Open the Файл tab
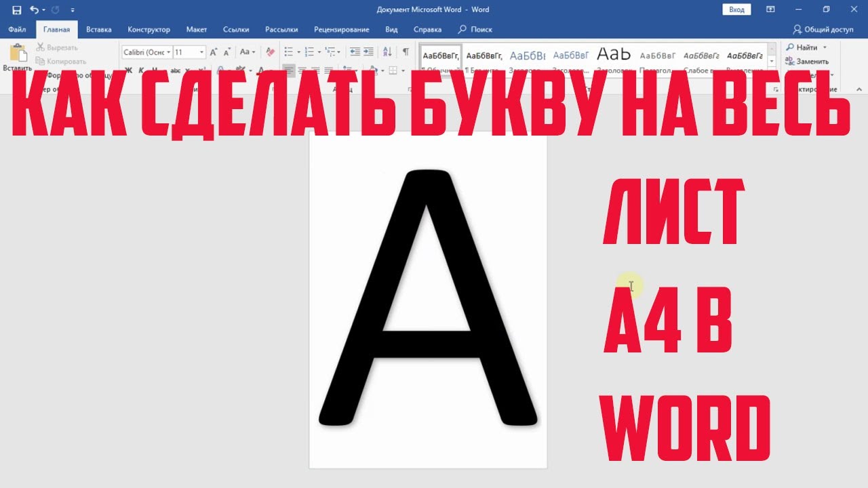Viewport: 868px width, 488px height. (x=18, y=29)
